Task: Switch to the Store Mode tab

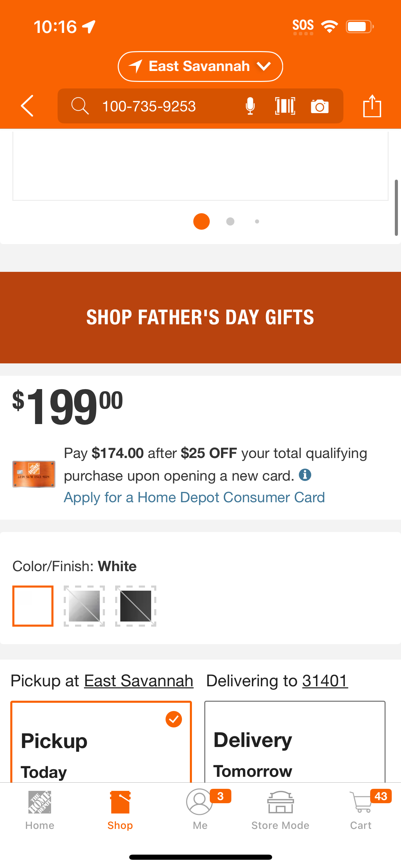Action: tap(280, 809)
